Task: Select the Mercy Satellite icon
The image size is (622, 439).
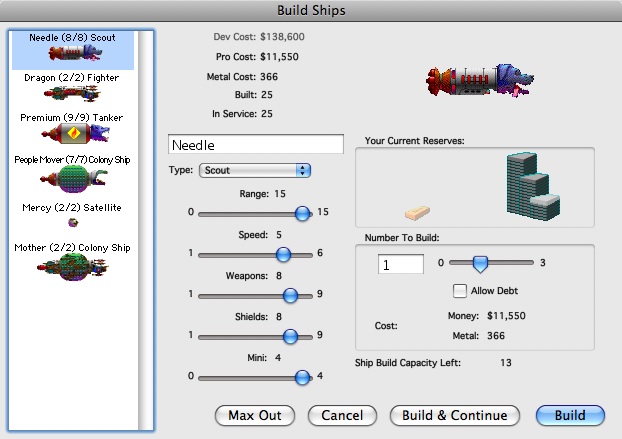Action: [x=72, y=222]
